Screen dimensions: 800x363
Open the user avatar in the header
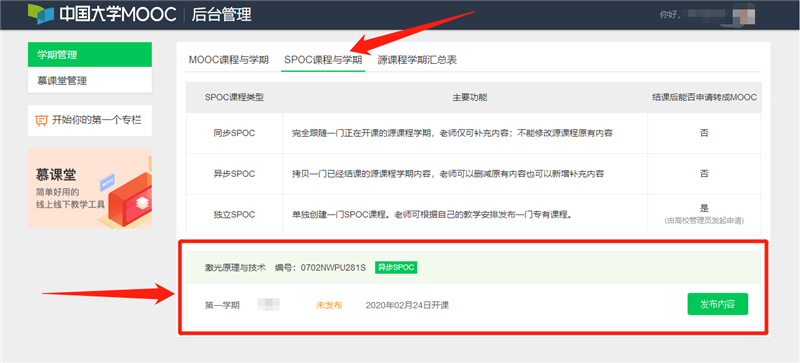pyautogui.click(x=744, y=14)
